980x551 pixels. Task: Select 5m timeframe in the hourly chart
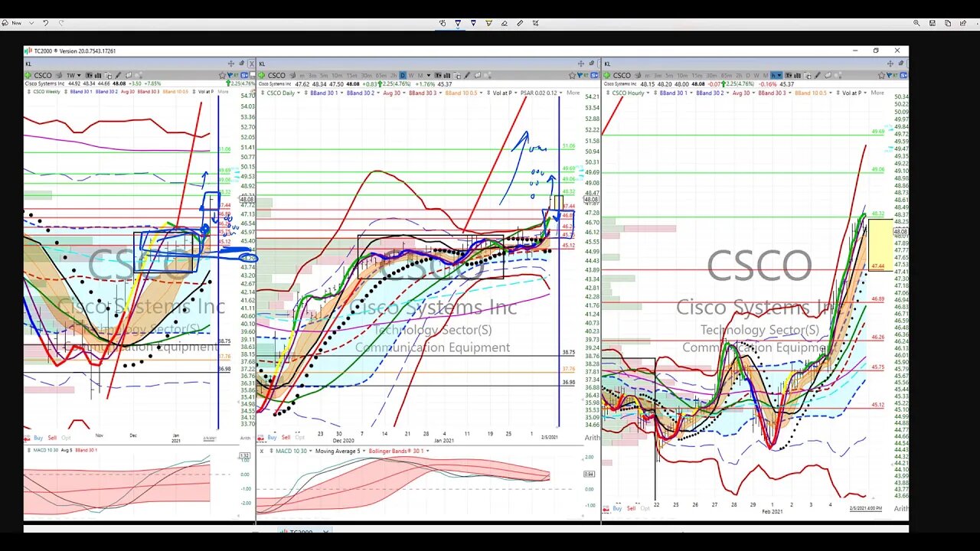point(670,75)
